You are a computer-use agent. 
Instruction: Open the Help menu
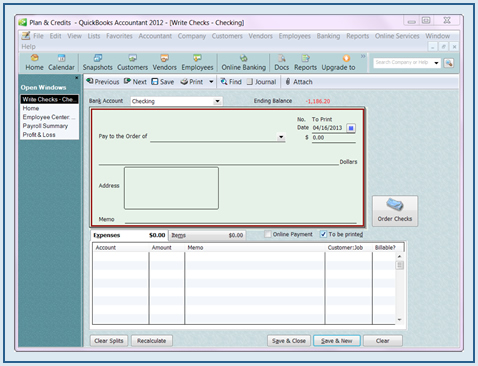[x=28, y=46]
